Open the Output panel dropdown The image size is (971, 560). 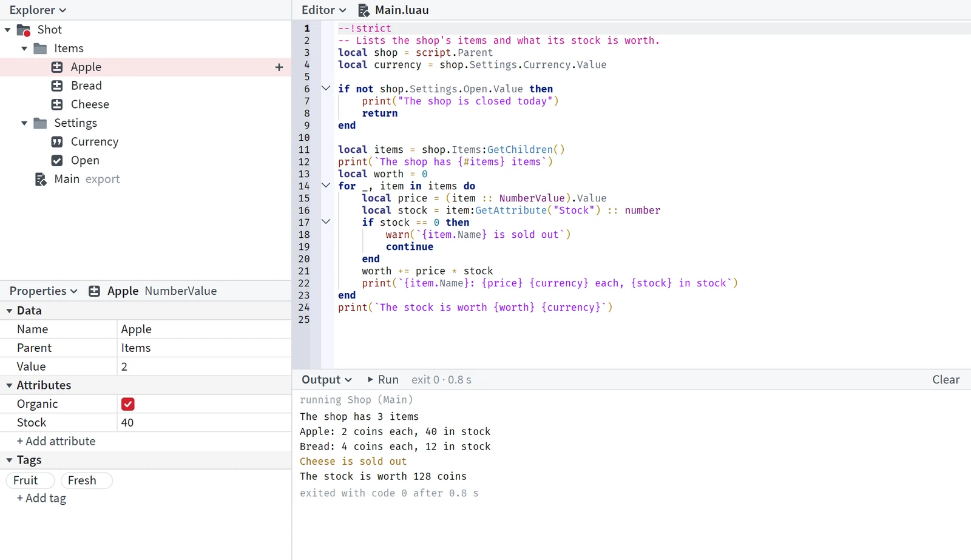tap(327, 380)
